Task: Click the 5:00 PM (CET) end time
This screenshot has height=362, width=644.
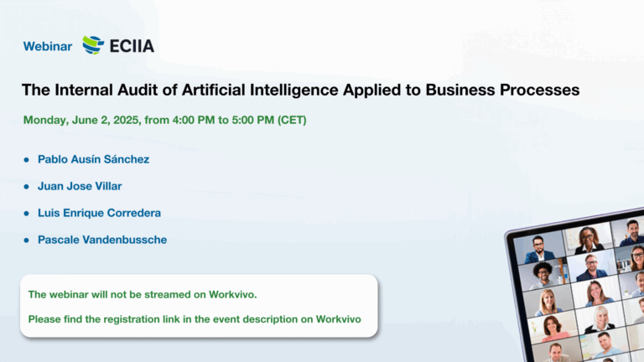Action: [269, 121]
